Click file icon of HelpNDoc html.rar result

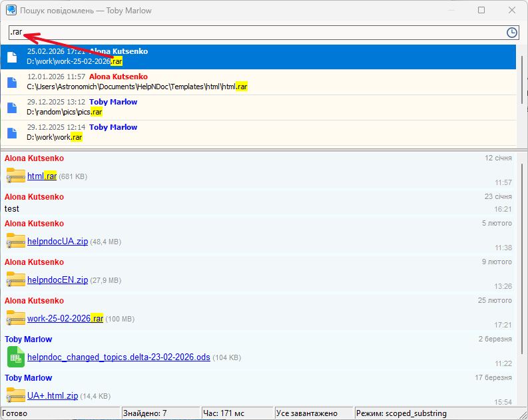pos(12,82)
